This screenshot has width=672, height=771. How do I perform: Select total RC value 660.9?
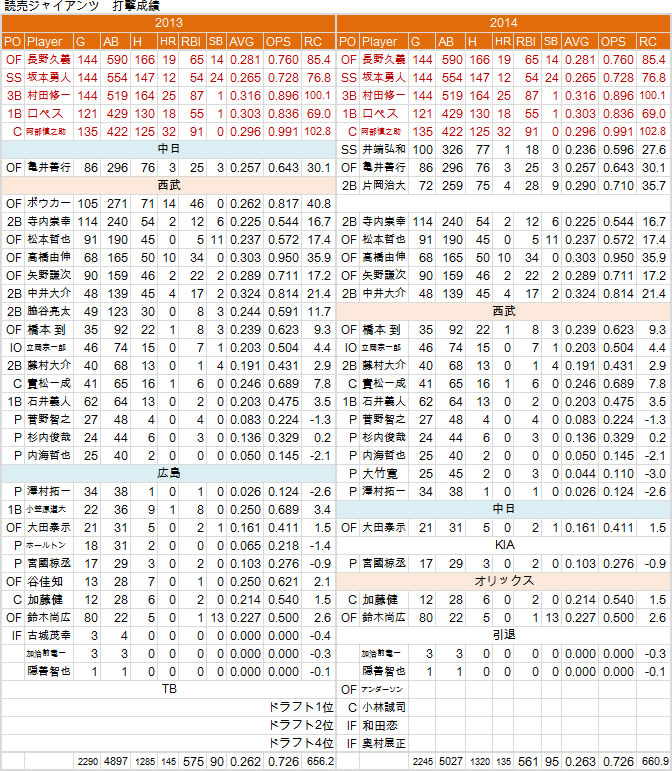click(655, 762)
